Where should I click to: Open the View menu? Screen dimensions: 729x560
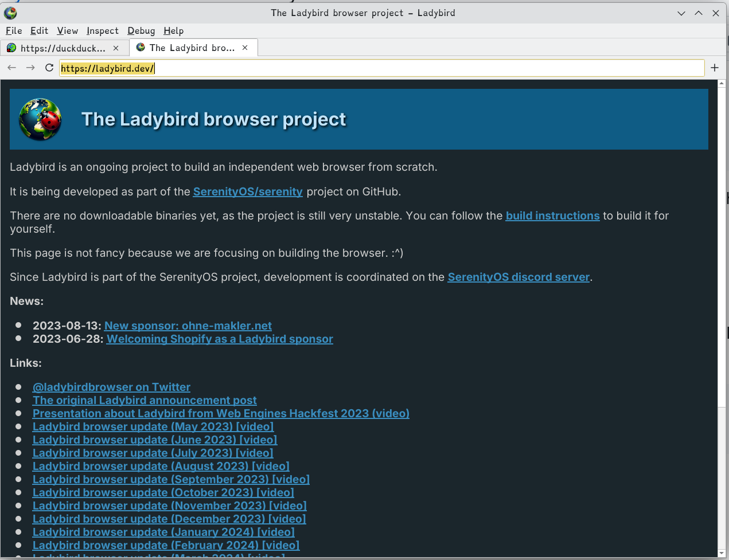click(68, 31)
